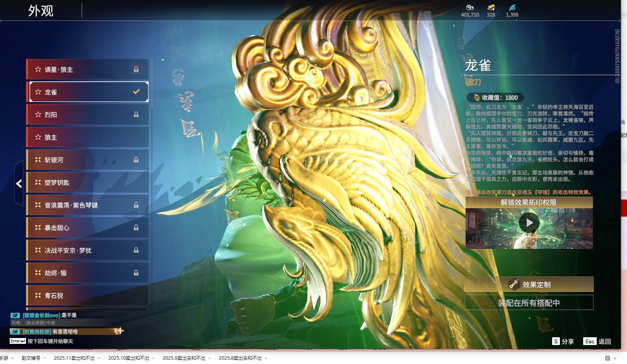Screen dimensions: 627x364
Task: Select the 摘星·狼主 skin entry
Action: (88, 69)
